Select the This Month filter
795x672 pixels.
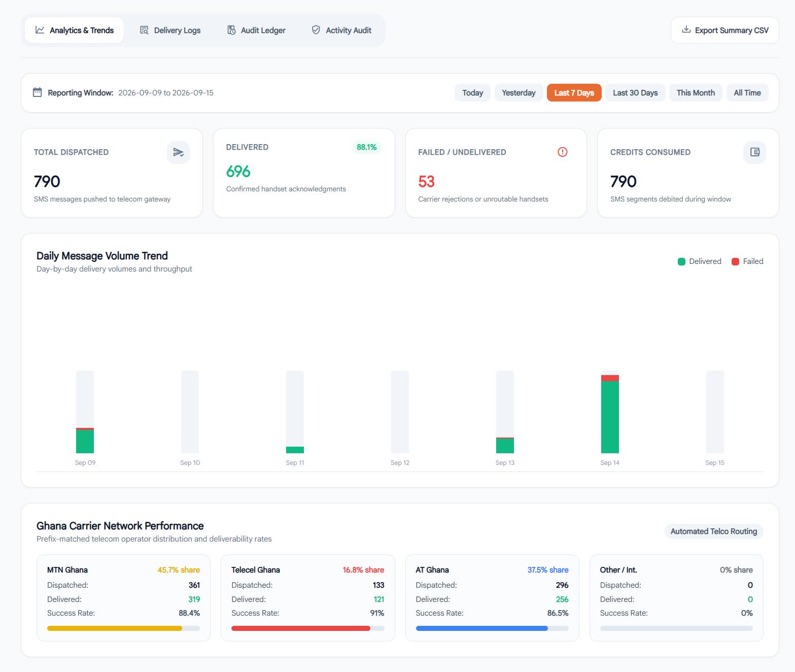tap(696, 93)
